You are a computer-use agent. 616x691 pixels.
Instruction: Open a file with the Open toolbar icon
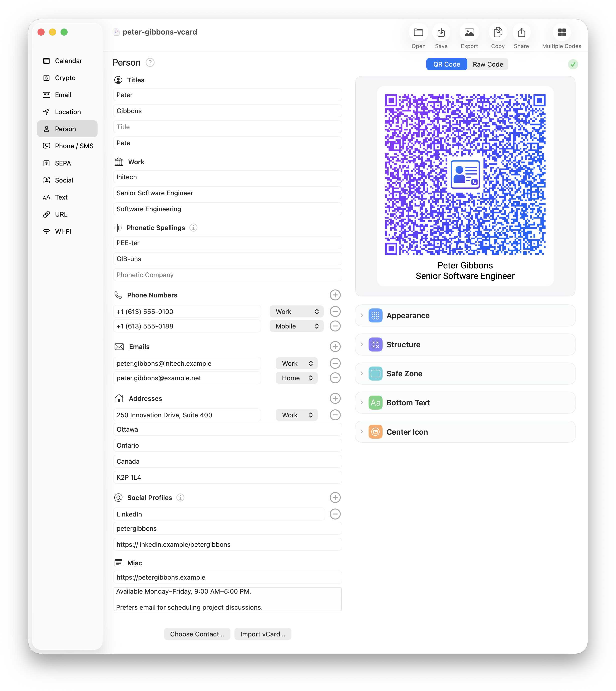point(418,33)
